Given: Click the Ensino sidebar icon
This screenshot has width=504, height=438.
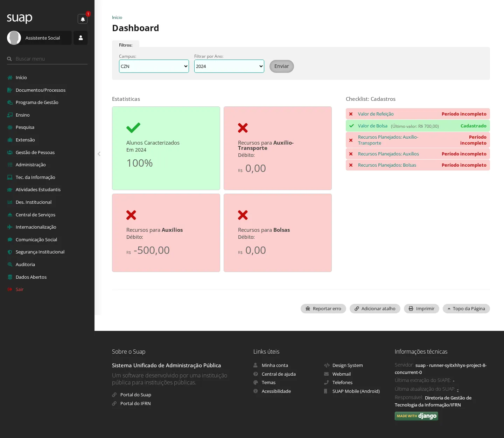Looking at the screenshot, I should click(x=10, y=115).
